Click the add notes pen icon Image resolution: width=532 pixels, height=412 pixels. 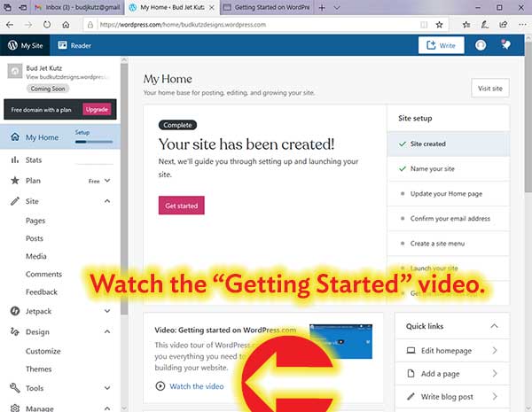[x=485, y=25]
